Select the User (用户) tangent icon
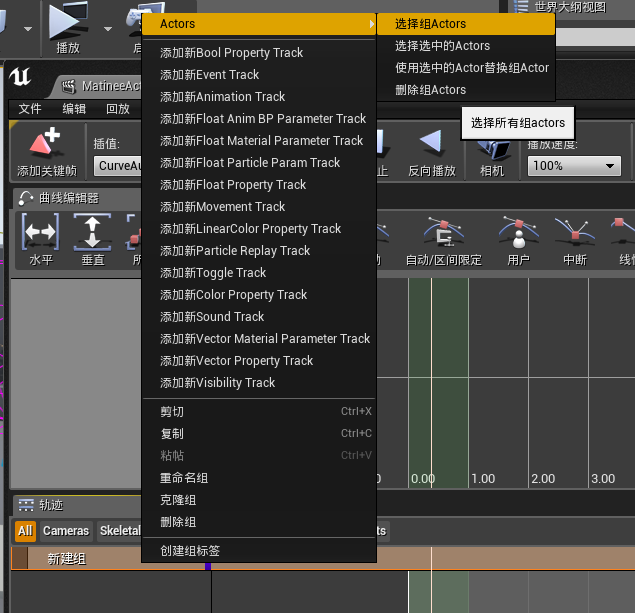Viewport: 635px width, 613px height. (518, 232)
